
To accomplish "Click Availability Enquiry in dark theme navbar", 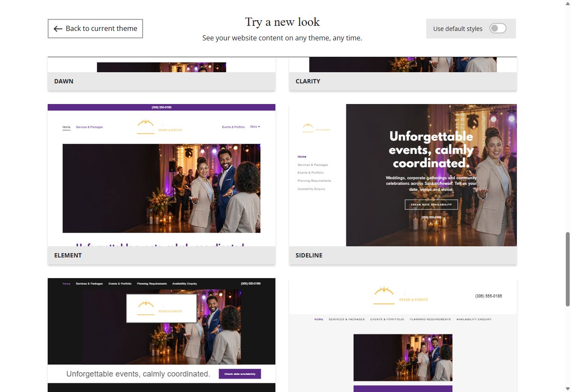I will 185,284.
